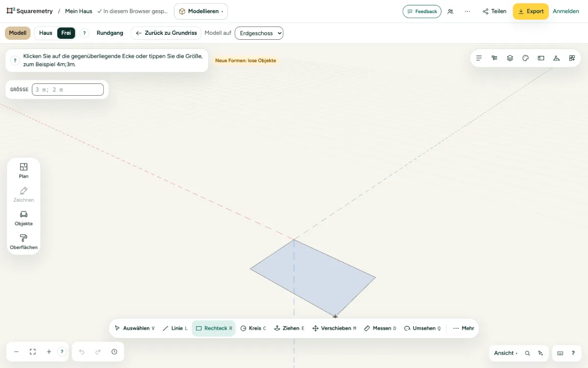Viewport: 588px width, 368px height.
Task: Open the color palette icon panel
Action: pyautogui.click(x=526, y=58)
